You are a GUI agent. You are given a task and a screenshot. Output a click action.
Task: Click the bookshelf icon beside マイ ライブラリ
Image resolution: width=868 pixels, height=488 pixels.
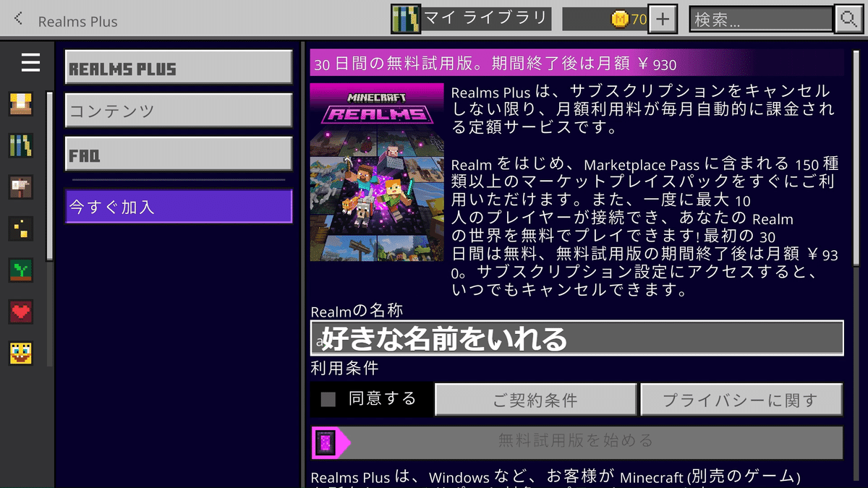coord(406,19)
